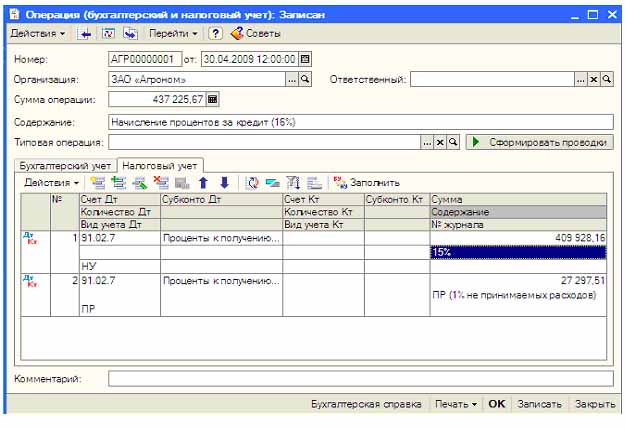This screenshot has height=429, width=626.
Task: Open the calendar picker next to date
Action: 305,59
